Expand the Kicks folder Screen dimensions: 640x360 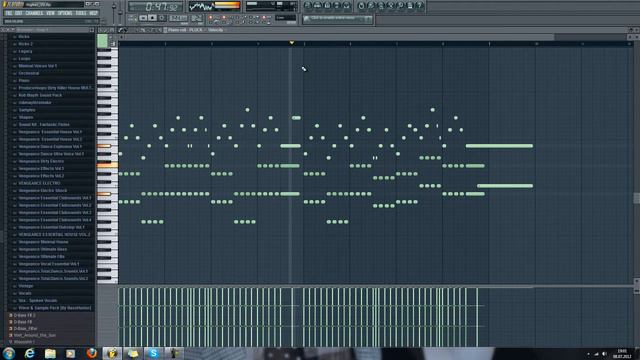[24, 36]
